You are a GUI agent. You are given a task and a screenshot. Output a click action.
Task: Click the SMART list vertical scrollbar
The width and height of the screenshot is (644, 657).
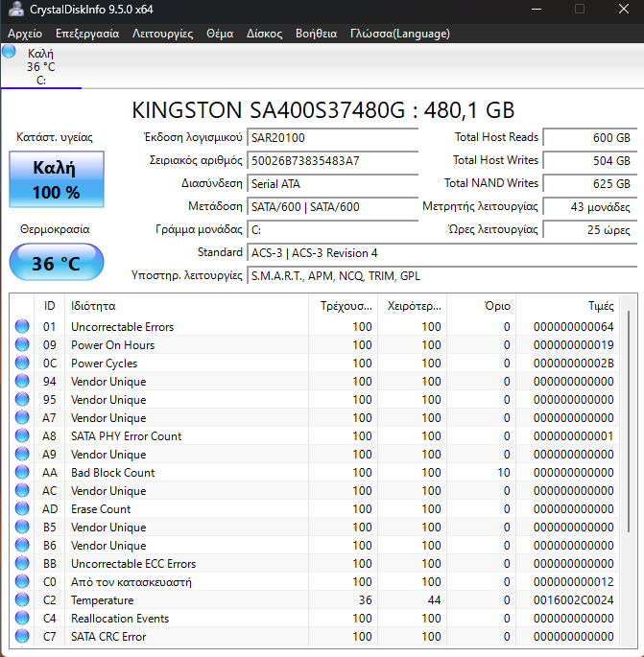point(629,421)
